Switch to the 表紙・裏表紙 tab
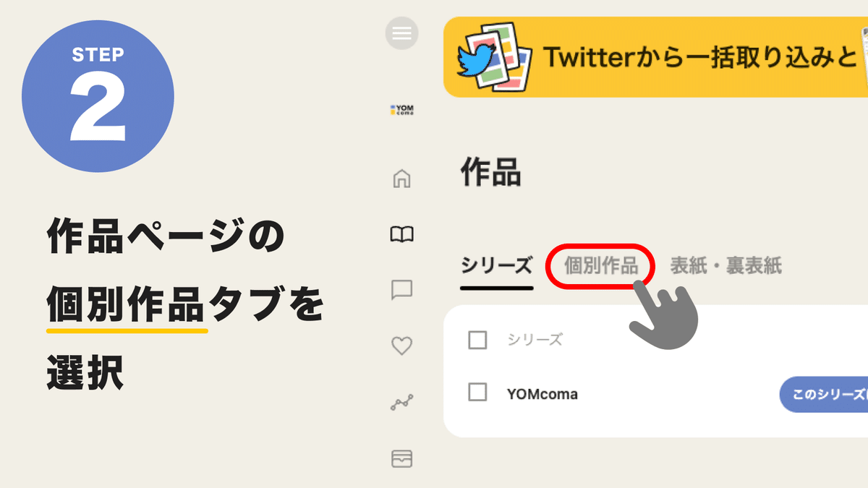Viewport: 868px width, 488px height. [x=726, y=265]
